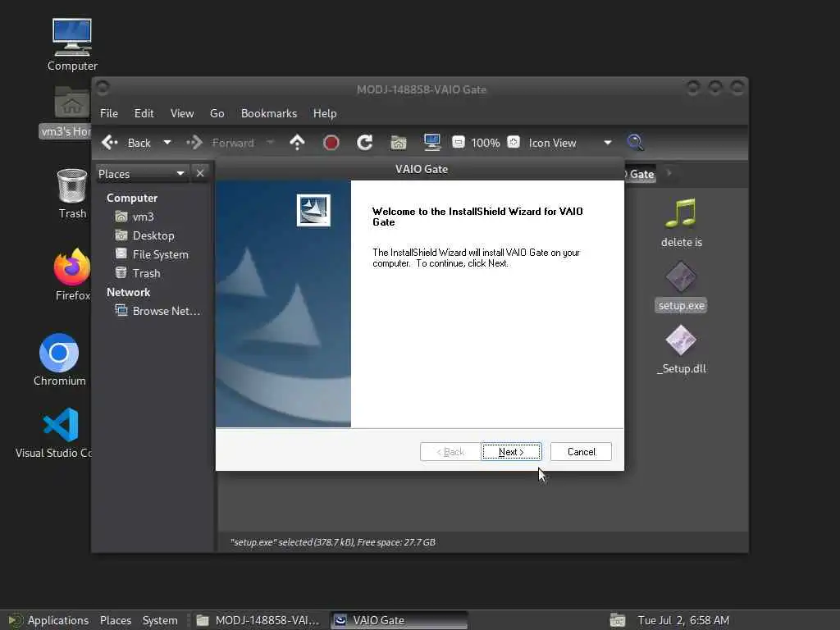This screenshot has height=630, width=840.
Task: Click the red Stop loading icon
Action: pyautogui.click(x=331, y=143)
